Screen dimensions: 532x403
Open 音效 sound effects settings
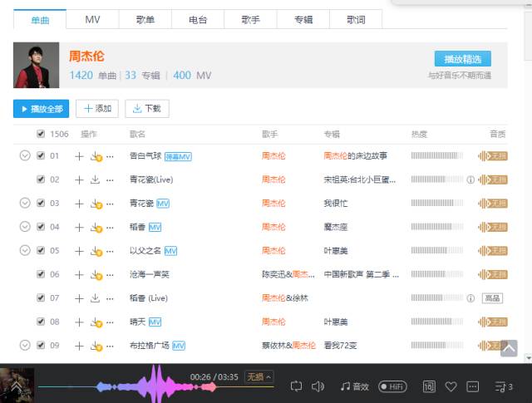point(355,386)
